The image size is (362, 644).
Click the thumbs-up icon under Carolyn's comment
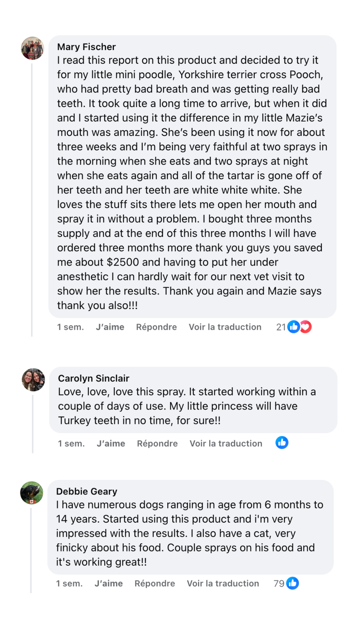282,443
